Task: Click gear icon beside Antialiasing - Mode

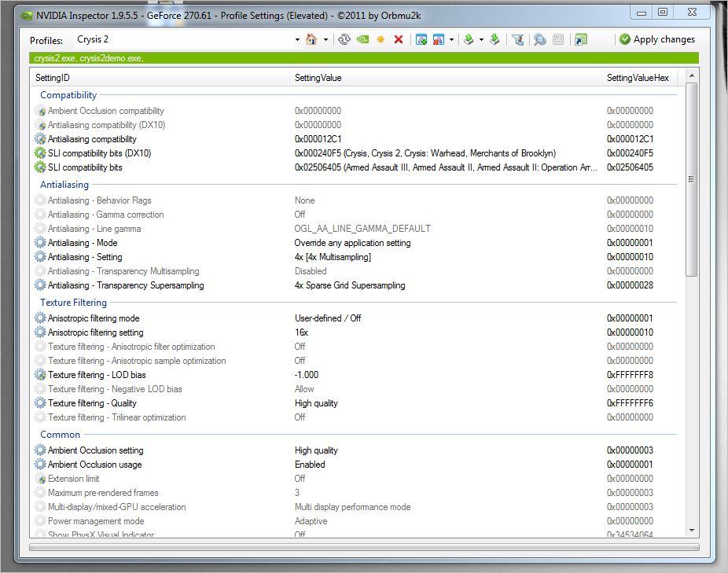Action: tap(40, 242)
